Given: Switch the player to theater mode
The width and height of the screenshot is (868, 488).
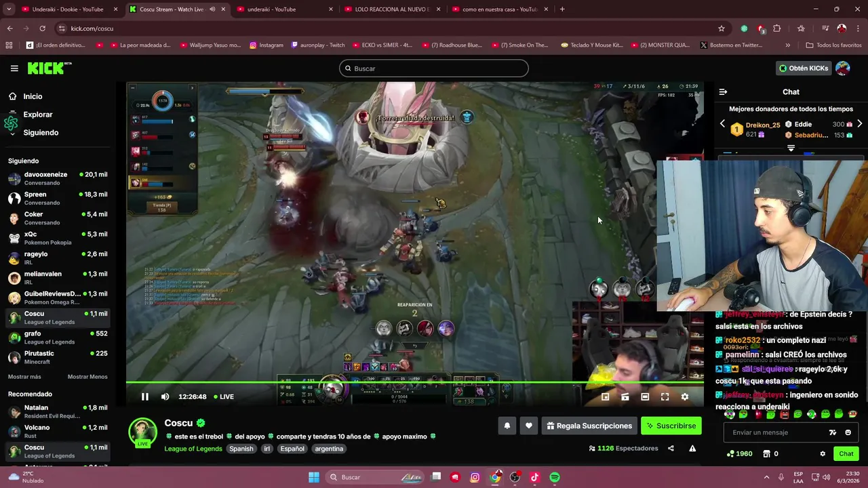Looking at the screenshot, I should 645,396.
